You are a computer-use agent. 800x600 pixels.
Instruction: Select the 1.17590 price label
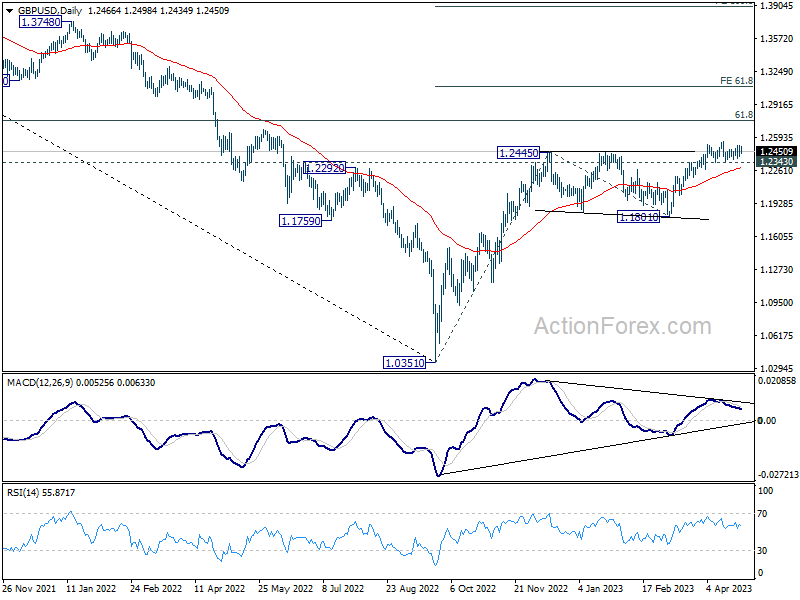click(301, 221)
